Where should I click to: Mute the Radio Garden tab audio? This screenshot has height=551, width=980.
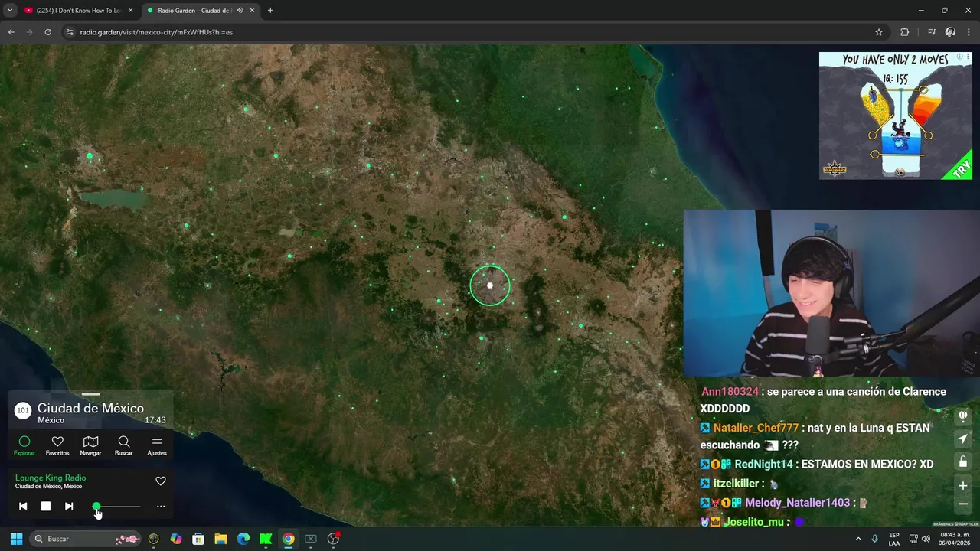[x=240, y=11]
